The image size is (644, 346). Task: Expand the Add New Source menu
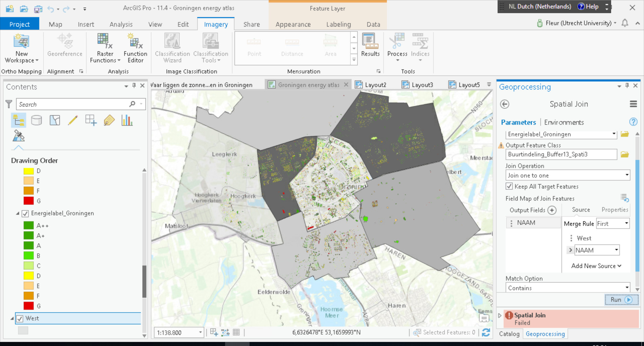pos(596,266)
